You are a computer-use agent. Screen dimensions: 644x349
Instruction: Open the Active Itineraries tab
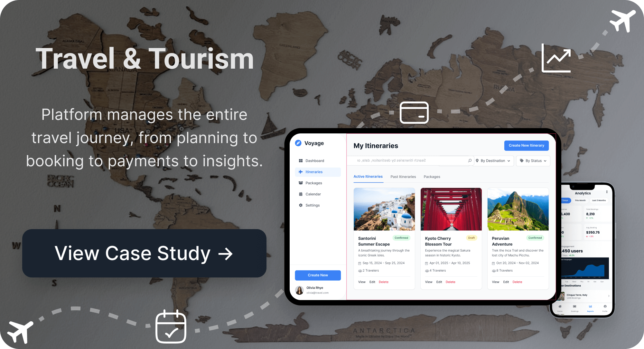pos(368,177)
